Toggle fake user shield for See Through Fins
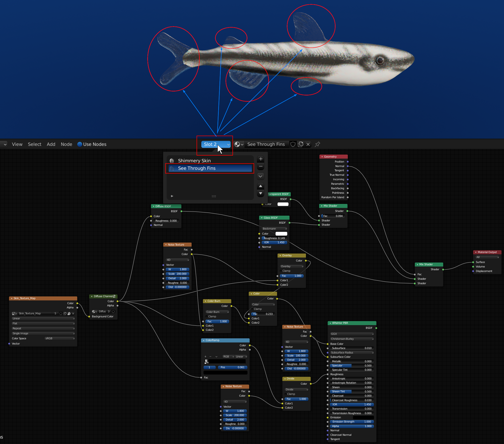This screenshot has height=444, width=504. coord(293,144)
